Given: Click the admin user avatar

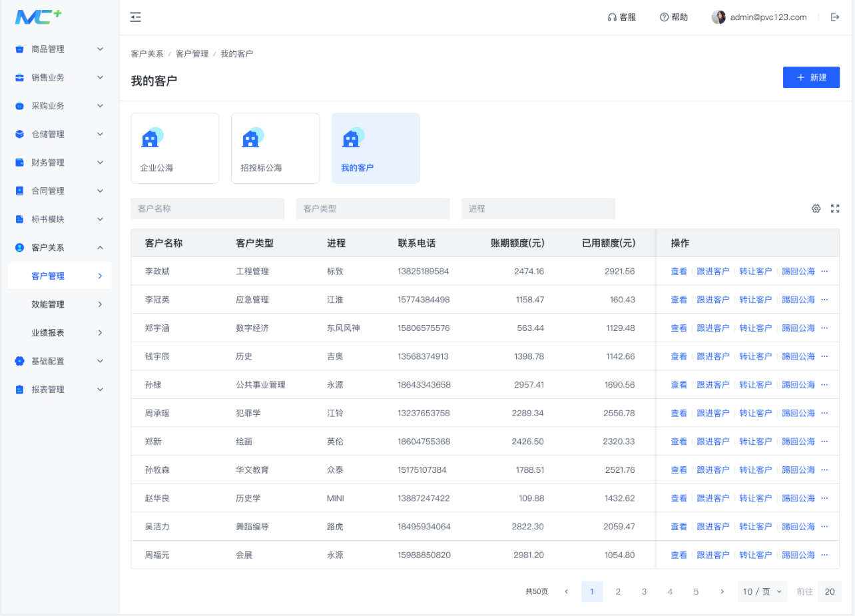Looking at the screenshot, I should (718, 17).
